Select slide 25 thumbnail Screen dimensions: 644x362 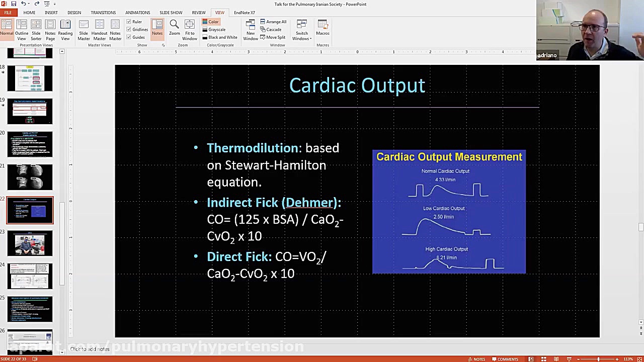(30, 309)
